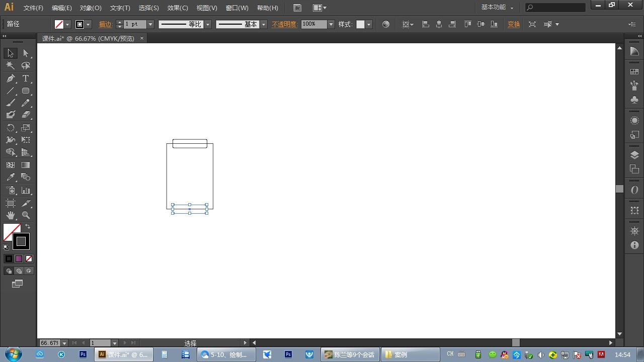This screenshot has height=362, width=644.
Task: Select the Mesh tool
Action: point(11,165)
